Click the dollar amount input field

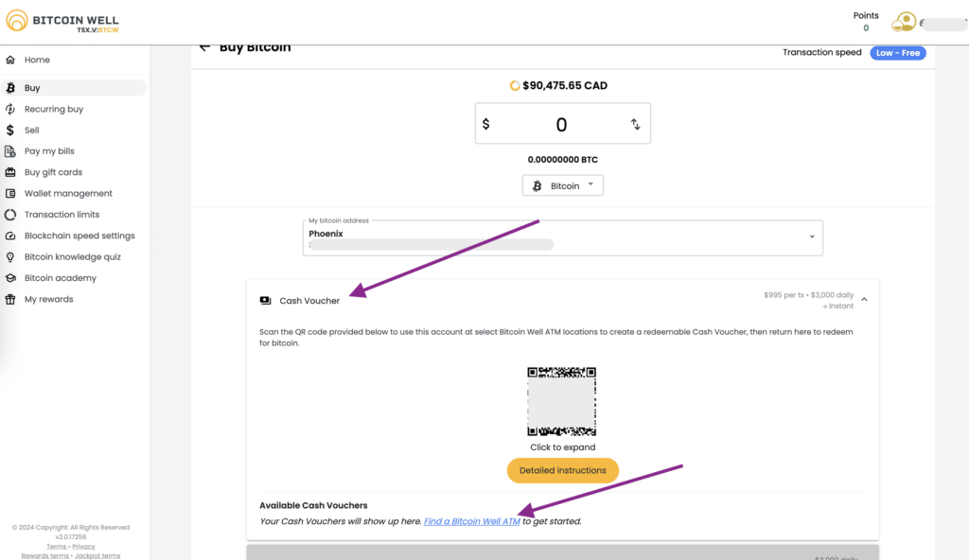(562, 124)
